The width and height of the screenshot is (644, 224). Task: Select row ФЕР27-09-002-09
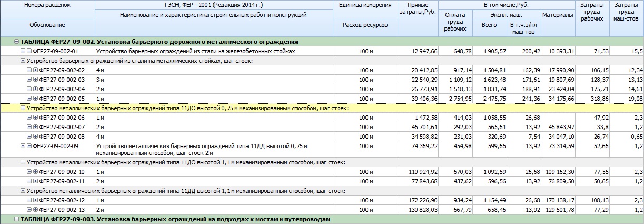[x=322, y=149]
